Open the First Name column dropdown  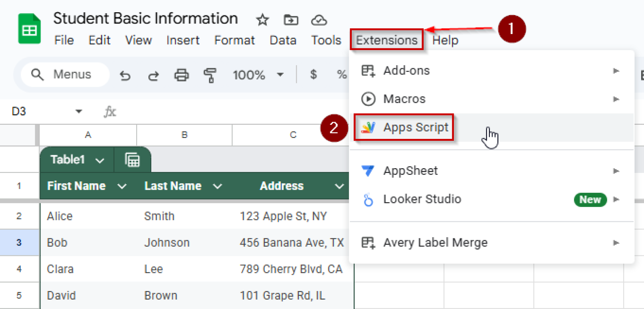point(122,186)
